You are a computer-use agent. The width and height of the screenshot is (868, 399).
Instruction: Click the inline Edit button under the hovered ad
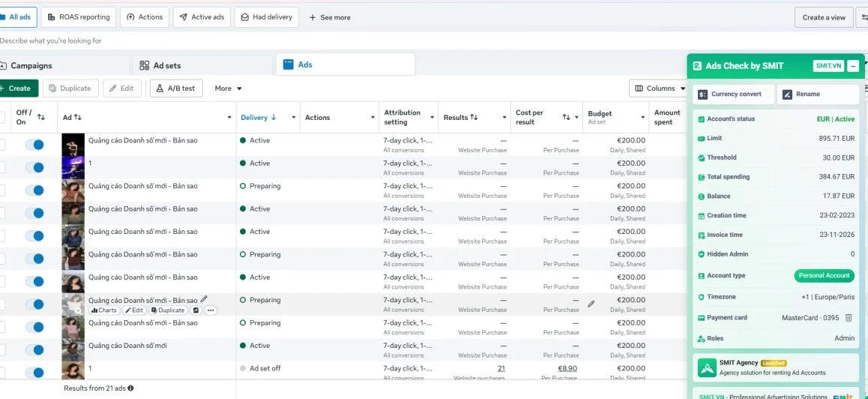pos(134,310)
